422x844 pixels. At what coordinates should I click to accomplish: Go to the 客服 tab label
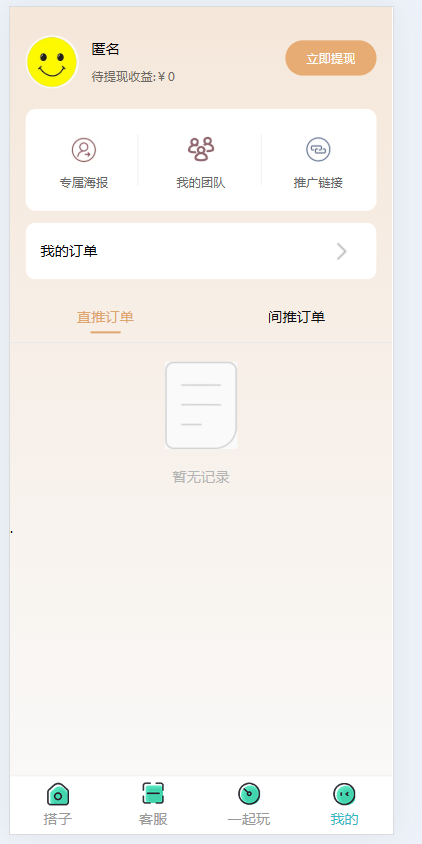[153, 819]
